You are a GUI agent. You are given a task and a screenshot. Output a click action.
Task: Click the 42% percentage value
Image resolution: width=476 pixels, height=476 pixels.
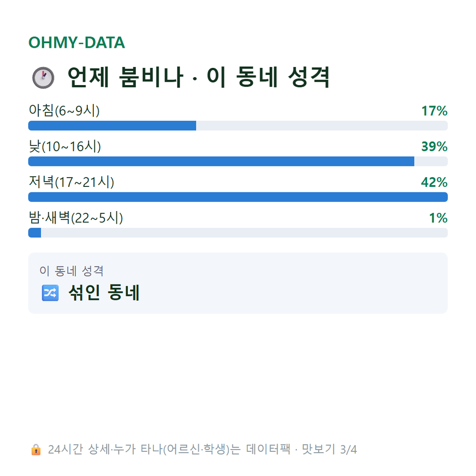(x=434, y=182)
